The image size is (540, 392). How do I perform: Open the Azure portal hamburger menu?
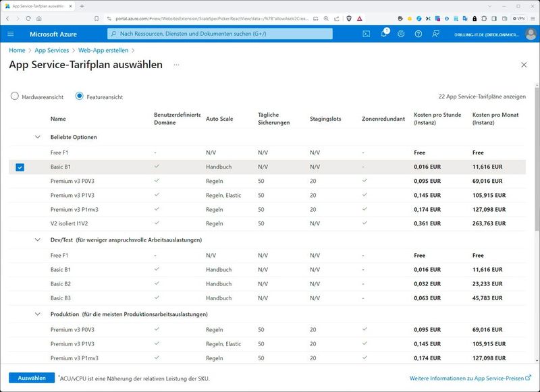[x=10, y=34]
